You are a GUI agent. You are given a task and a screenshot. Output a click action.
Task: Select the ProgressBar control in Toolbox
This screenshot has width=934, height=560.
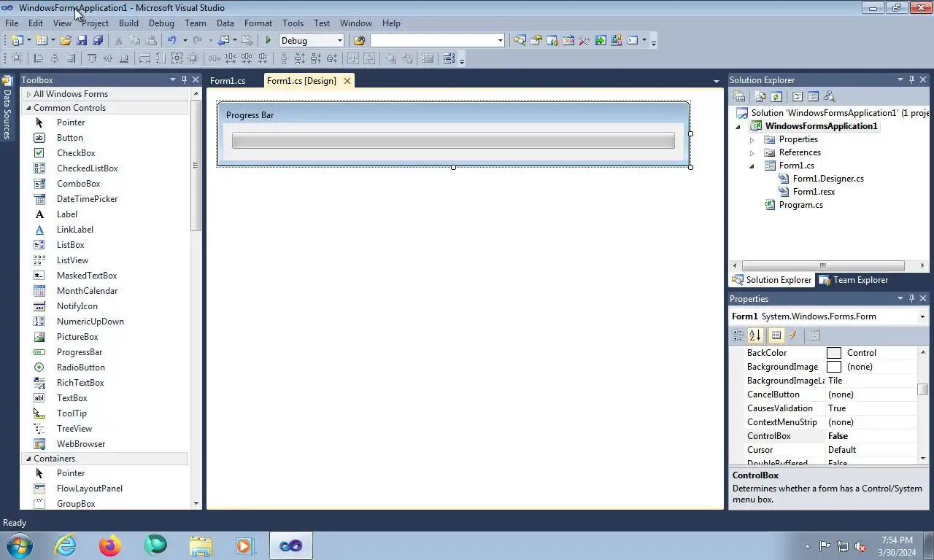tap(80, 352)
